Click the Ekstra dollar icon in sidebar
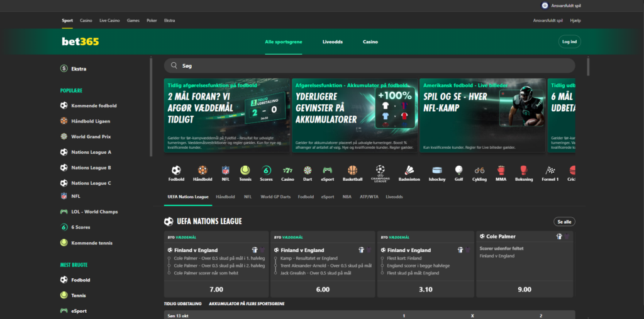 64,68
